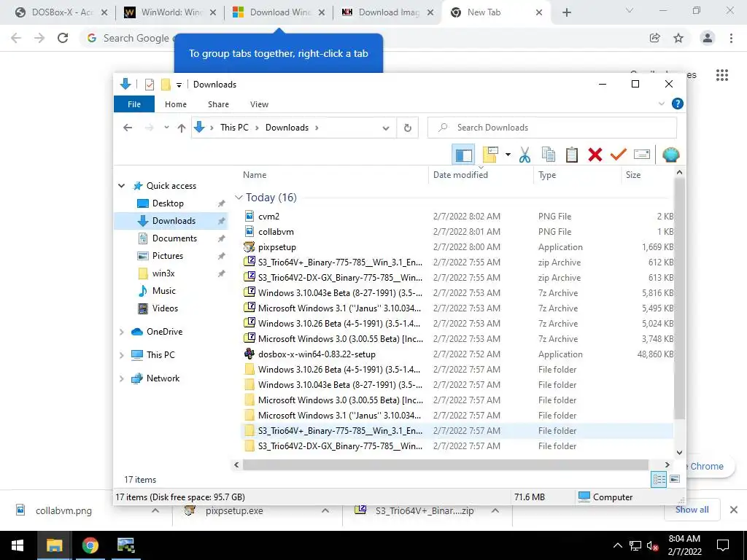
Task: Refresh the Downloads folder view
Action: [x=407, y=128]
